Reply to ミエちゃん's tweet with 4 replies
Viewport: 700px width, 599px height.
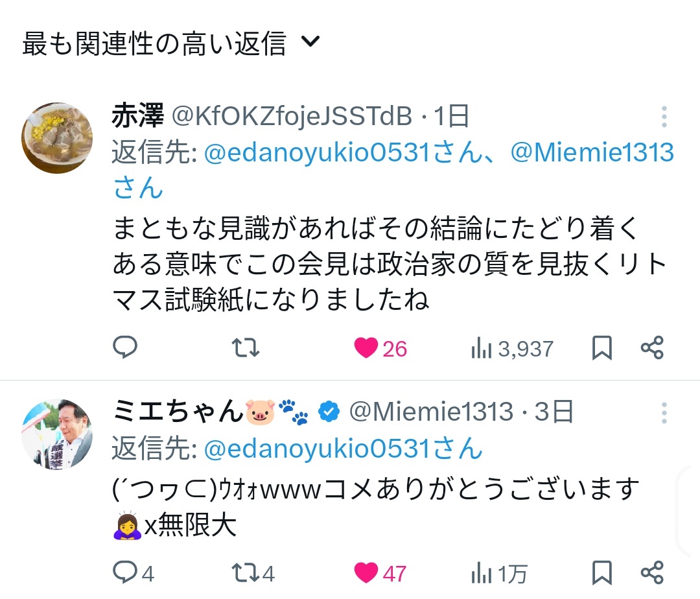pyautogui.click(x=125, y=572)
